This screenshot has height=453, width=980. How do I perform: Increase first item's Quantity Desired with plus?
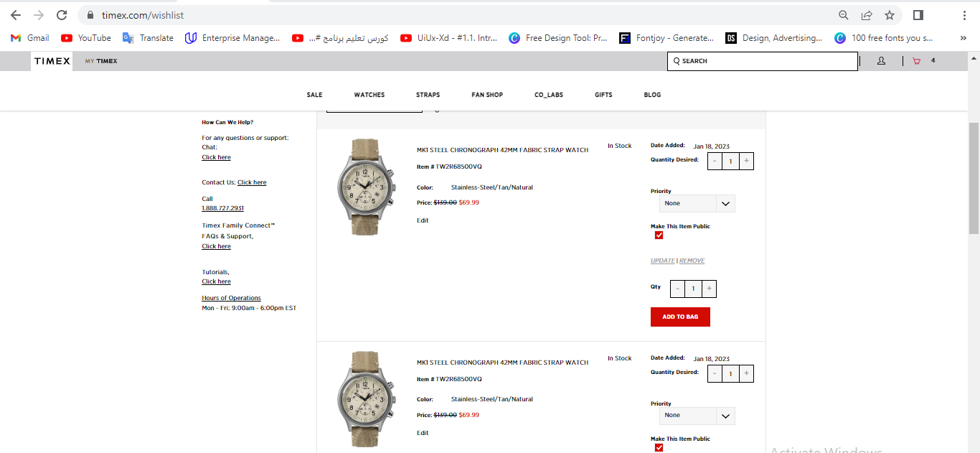pos(746,161)
